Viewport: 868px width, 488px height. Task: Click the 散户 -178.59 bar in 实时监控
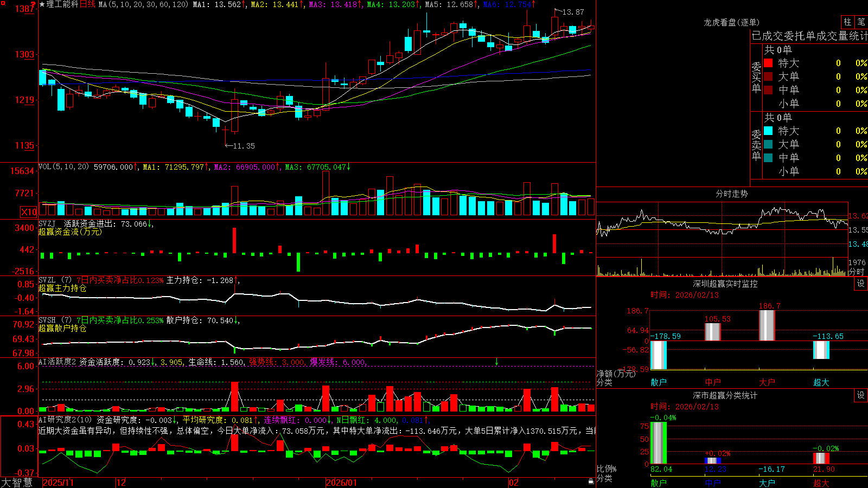659,355
